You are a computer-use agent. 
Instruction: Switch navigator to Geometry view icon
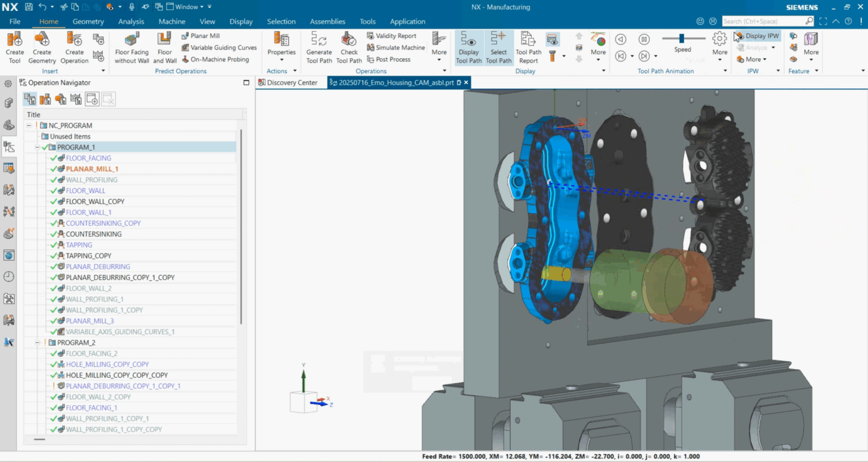[x=60, y=100]
